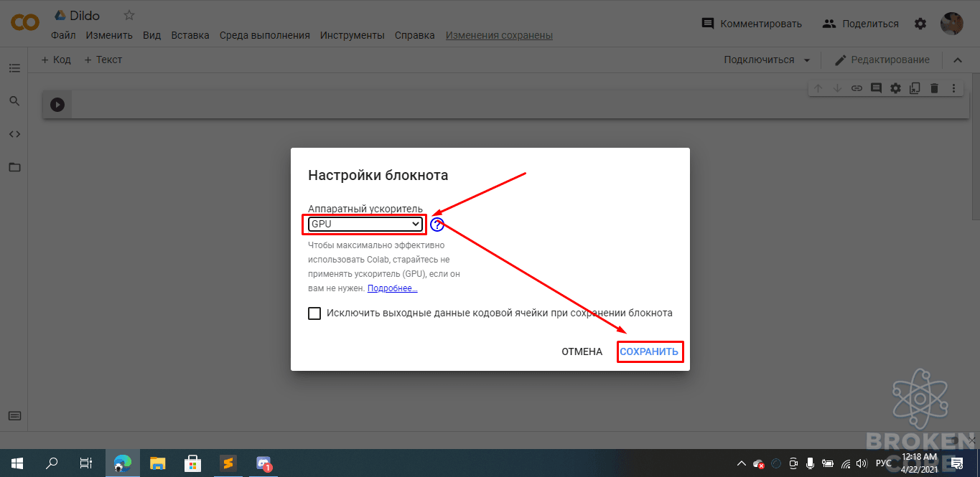Open the Среда выполнения menu
The height and width of the screenshot is (477, 980).
(265, 35)
